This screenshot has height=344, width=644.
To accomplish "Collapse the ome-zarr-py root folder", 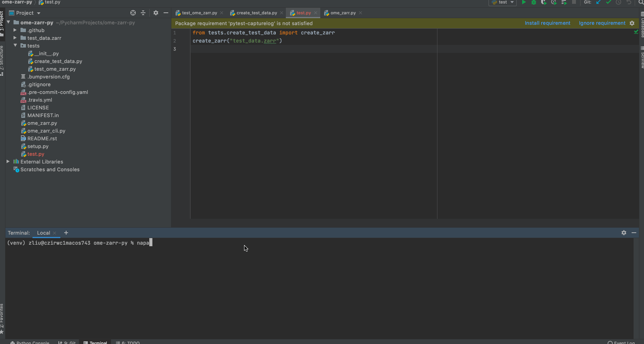I will 9,22.
